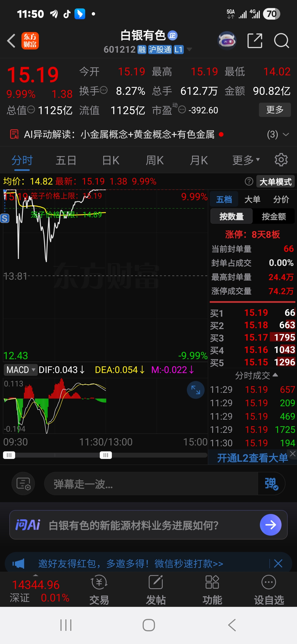Close the 开通L2 banner
297x644 pixels.
pos(293,453)
